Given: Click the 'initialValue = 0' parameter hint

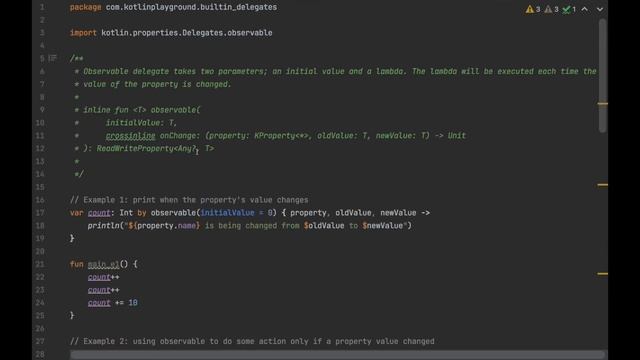Looking at the screenshot, I should click(236, 213).
